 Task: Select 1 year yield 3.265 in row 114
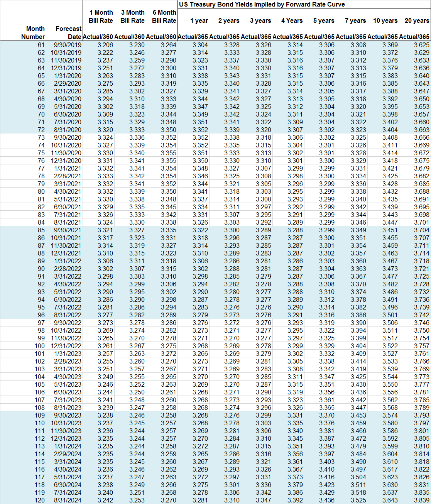pos(200,454)
